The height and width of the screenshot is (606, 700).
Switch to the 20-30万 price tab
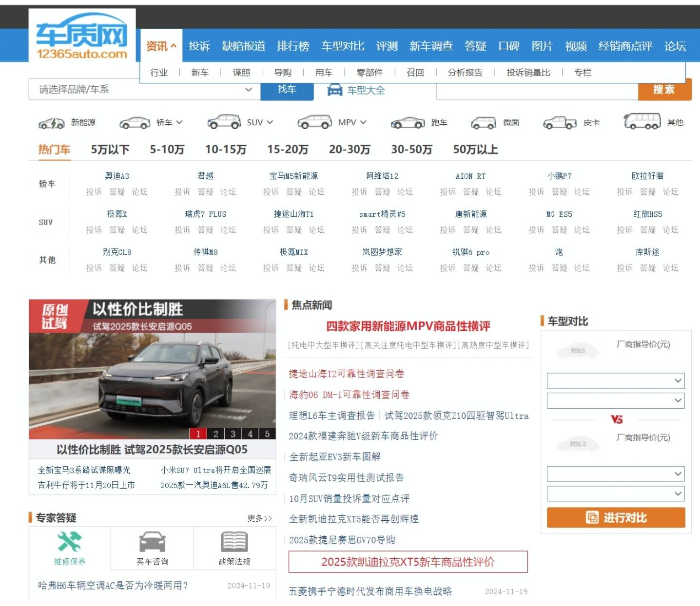point(350,150)
